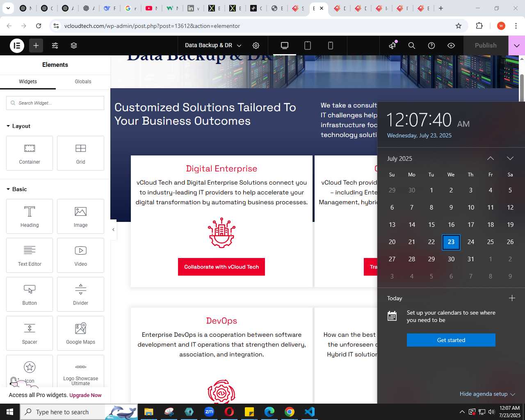Preview changes with the eye icon
This screenshot has height=420, width=525.
point(451,46)
